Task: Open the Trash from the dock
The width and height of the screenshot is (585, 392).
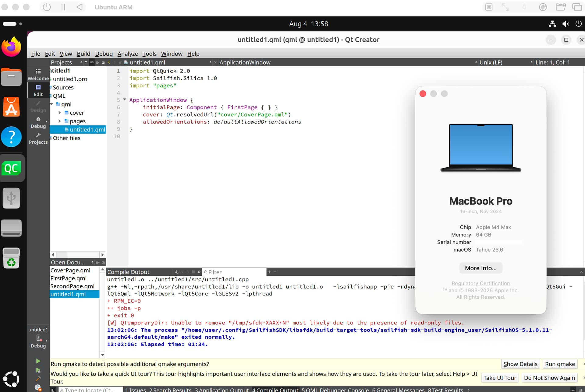Action: 12,258
